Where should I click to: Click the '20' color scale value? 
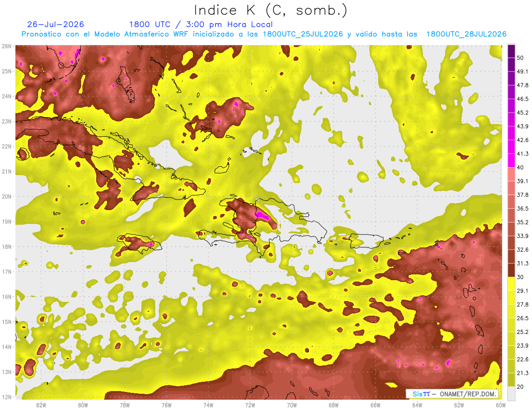[520, 387]
